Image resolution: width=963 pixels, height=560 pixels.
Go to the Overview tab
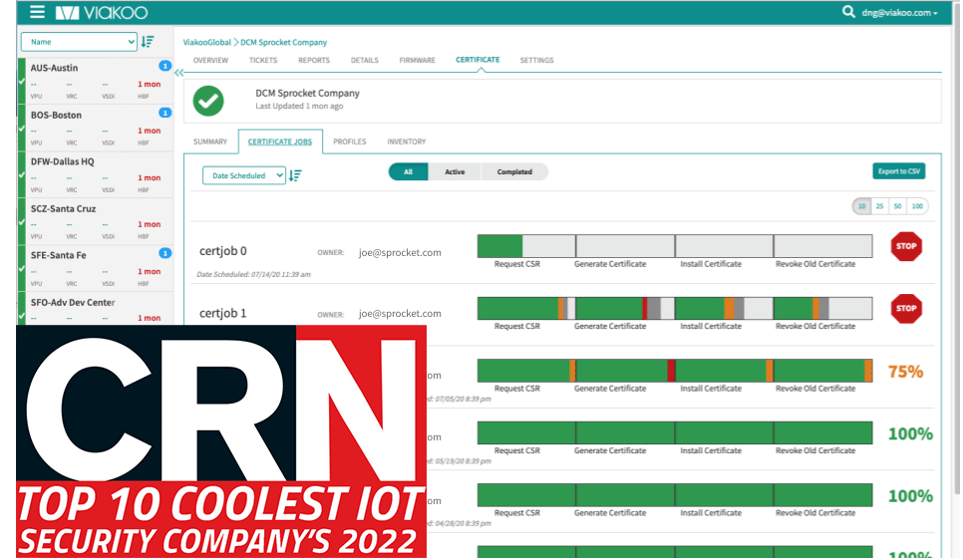pos(210,60)
